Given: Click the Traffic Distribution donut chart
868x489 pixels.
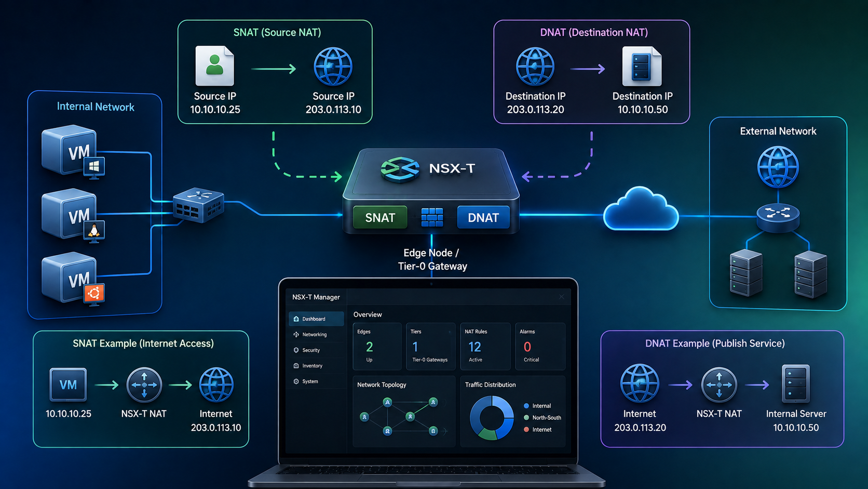Looking at the screenshot, I should pos(492,418).
